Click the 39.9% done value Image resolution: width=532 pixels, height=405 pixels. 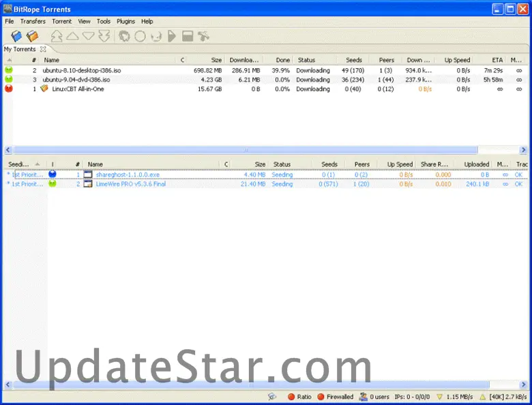pyautogui.click(x=280, y=70)
